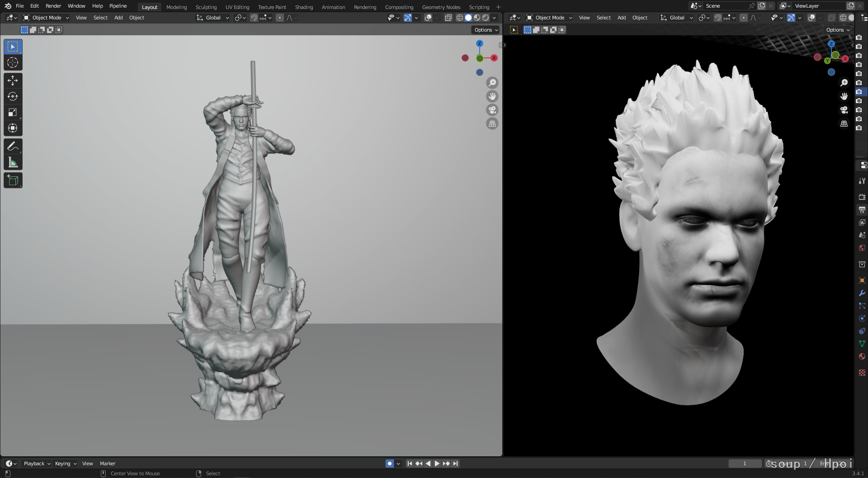Viewport: 868px width, 478px height.
Task: Open Tool properties tab
Action: pyautogui.click(x=862, y=181)
